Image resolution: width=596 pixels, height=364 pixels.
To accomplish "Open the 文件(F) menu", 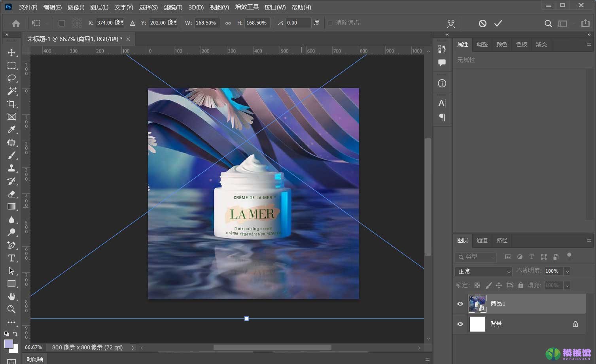I will tap(28, 7).
